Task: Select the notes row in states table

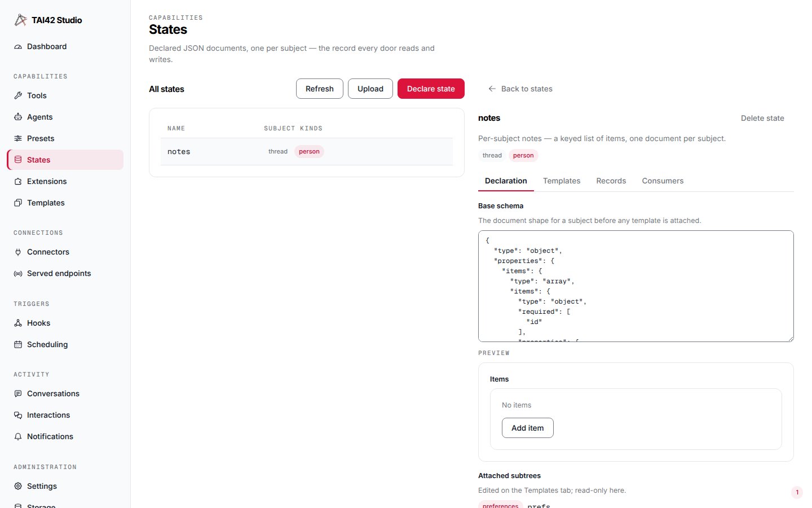Action: [307, 152]
